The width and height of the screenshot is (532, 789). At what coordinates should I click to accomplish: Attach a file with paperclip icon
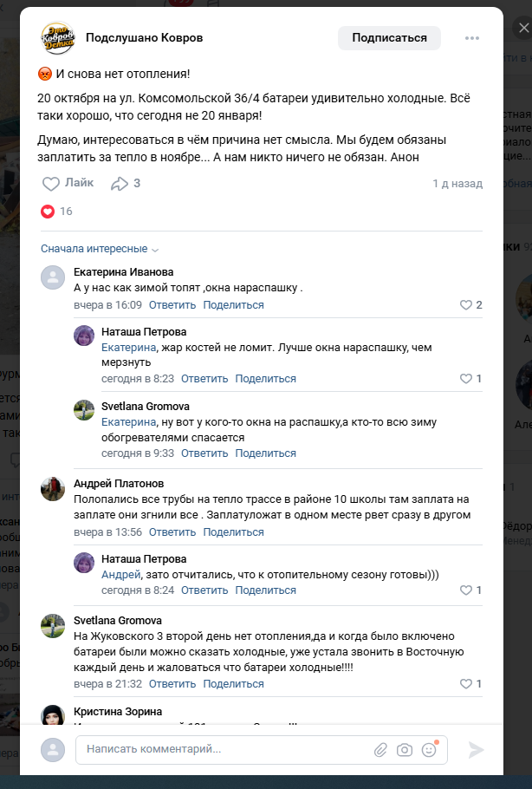pyautogui.click(x=380, y=750)
